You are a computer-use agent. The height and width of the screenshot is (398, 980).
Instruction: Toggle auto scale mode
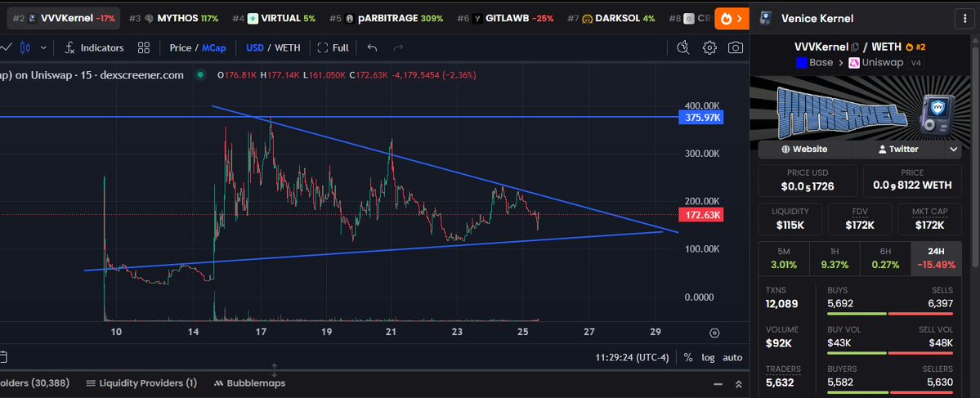click(732, 357)
